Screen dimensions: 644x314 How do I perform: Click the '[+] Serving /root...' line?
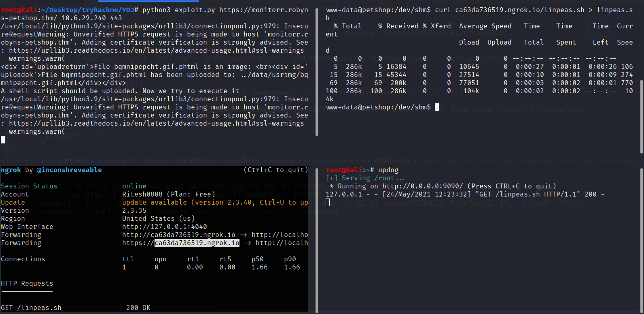[x=365, y=178]
